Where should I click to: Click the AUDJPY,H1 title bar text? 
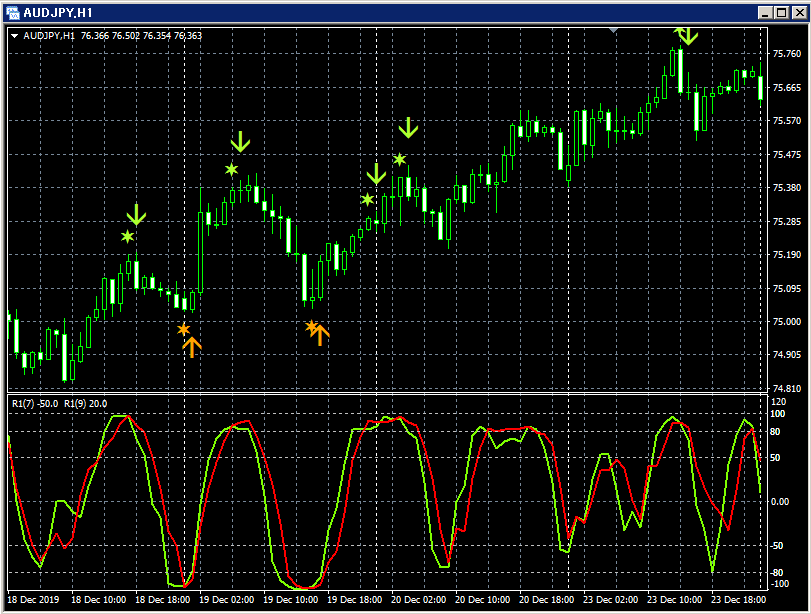[60, 13]
